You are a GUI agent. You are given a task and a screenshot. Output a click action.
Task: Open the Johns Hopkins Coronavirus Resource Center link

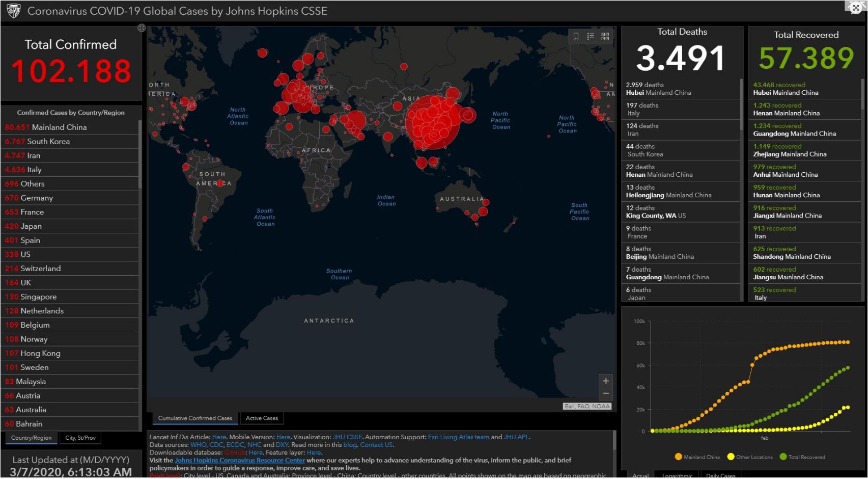point(240,460)
